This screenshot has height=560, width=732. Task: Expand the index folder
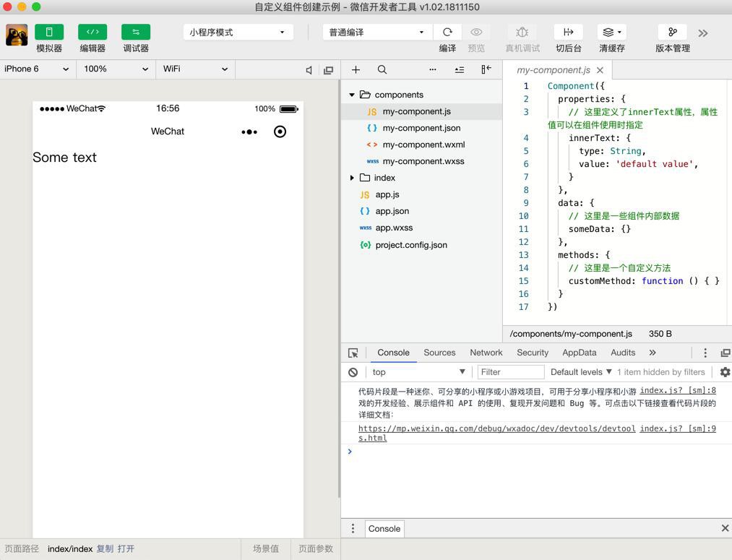(x=352, y=178)
